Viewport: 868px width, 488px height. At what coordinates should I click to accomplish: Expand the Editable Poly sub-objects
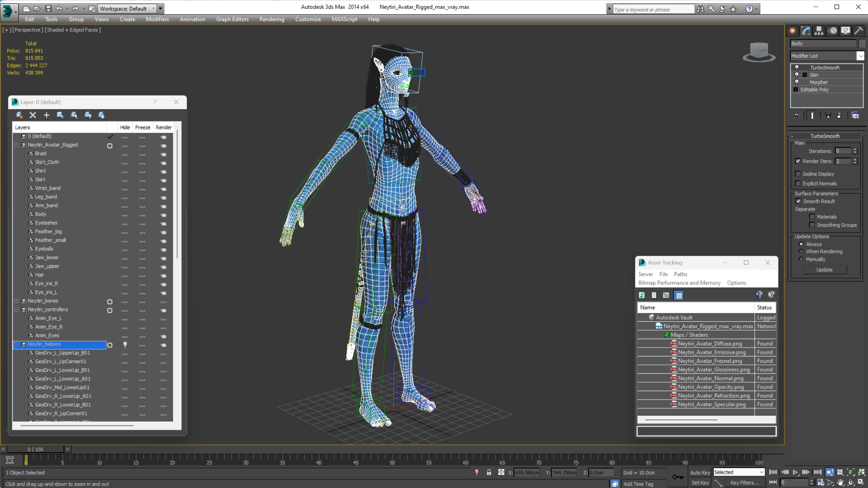(796, 89)
